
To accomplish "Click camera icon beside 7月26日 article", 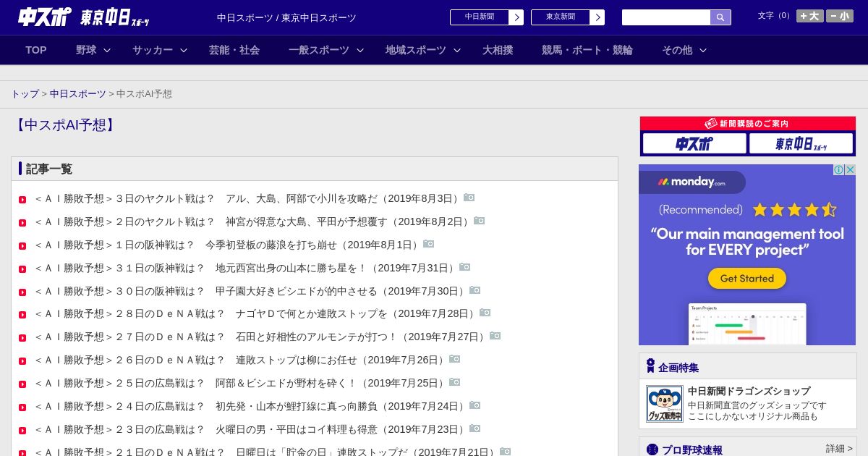I will (x=455, y=359).
